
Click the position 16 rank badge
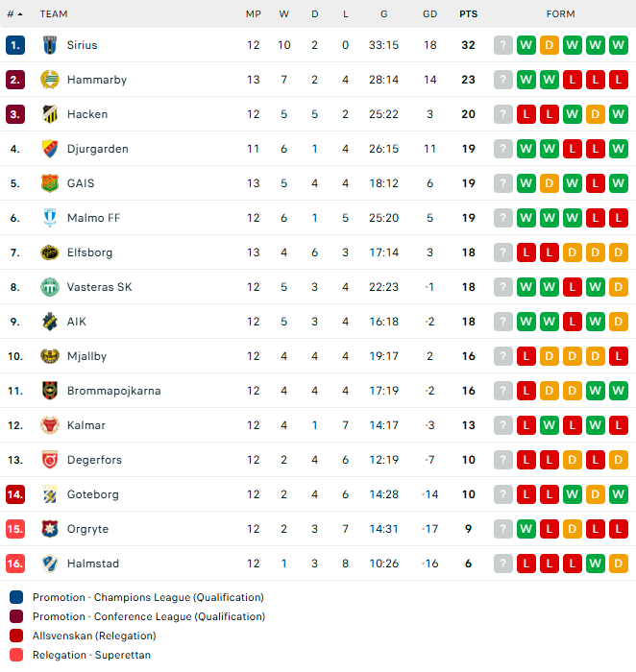tap(15, 564)
